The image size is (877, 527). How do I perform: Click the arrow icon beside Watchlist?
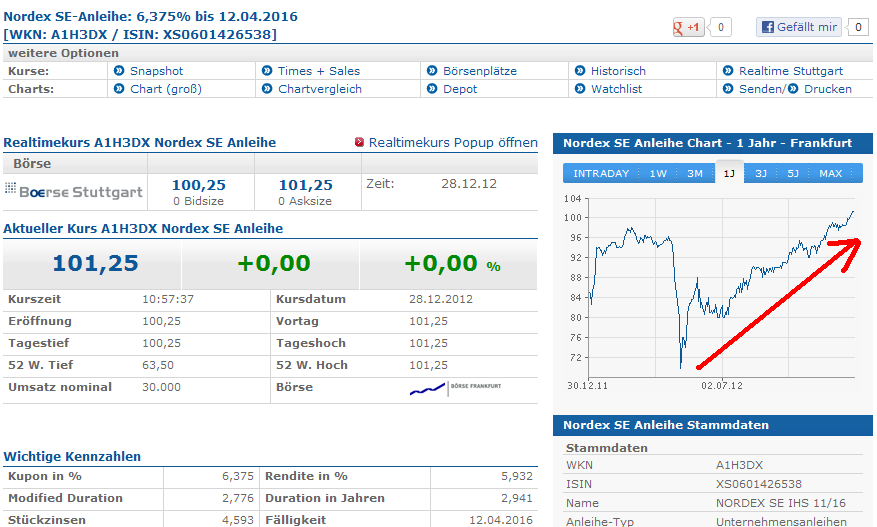tap(580, 89)
